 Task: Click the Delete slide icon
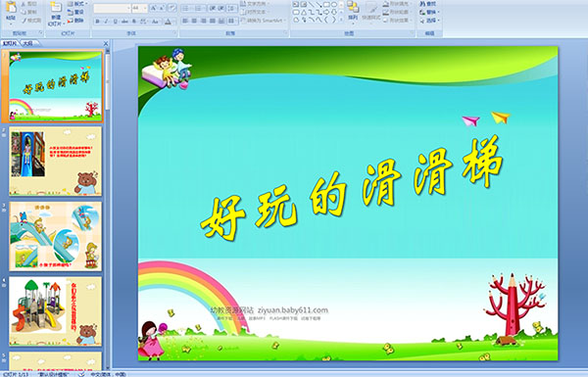click(75, 21)
